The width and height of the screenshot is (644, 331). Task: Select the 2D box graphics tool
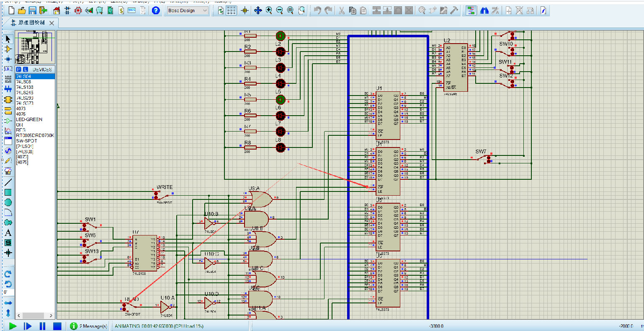pos(8,192)
